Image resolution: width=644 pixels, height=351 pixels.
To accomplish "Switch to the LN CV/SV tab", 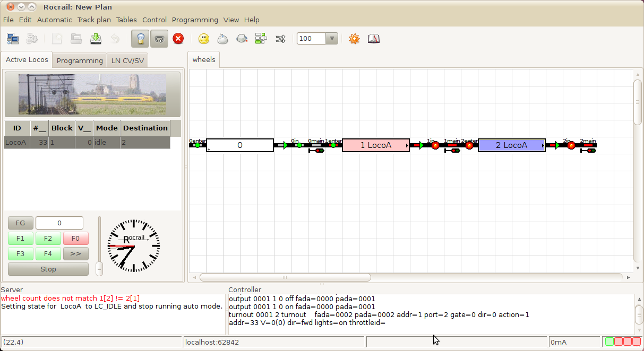I will point(127,60).
